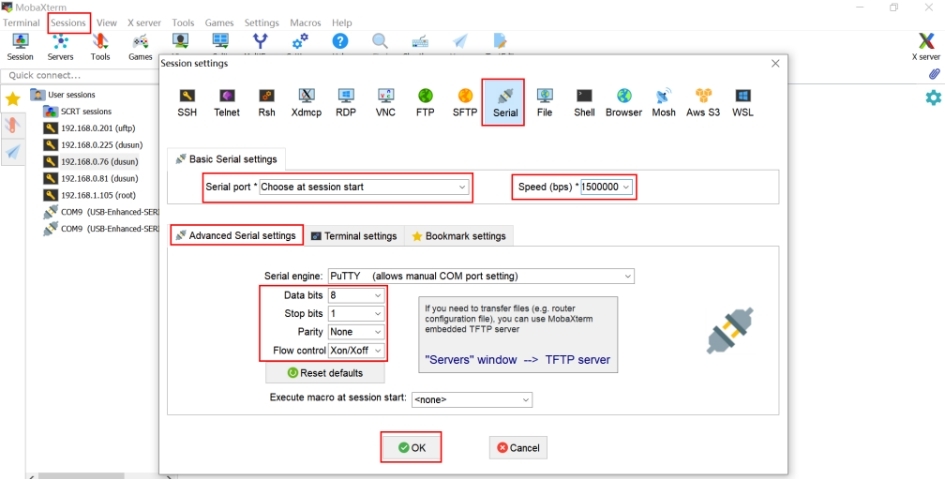Switch to Basic Serial settings tab
Image resolution: width=945 pixels, height=481 pixels.
tap(227, 159)
